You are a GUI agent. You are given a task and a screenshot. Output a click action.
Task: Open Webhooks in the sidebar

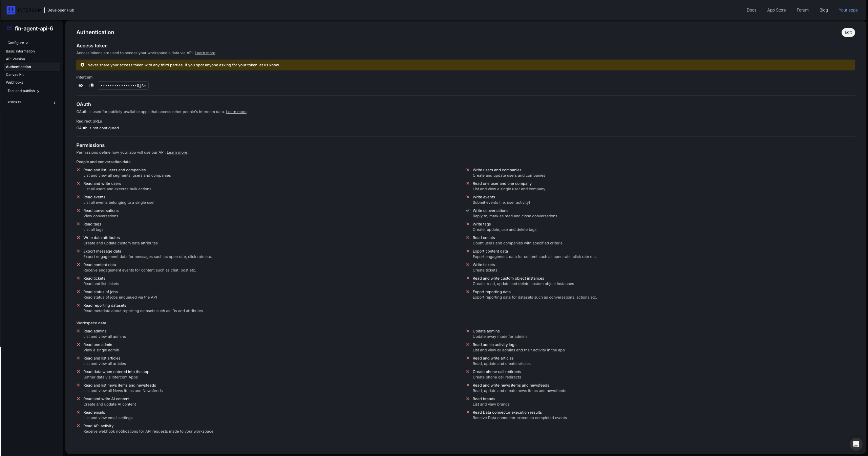pos(15,82)
